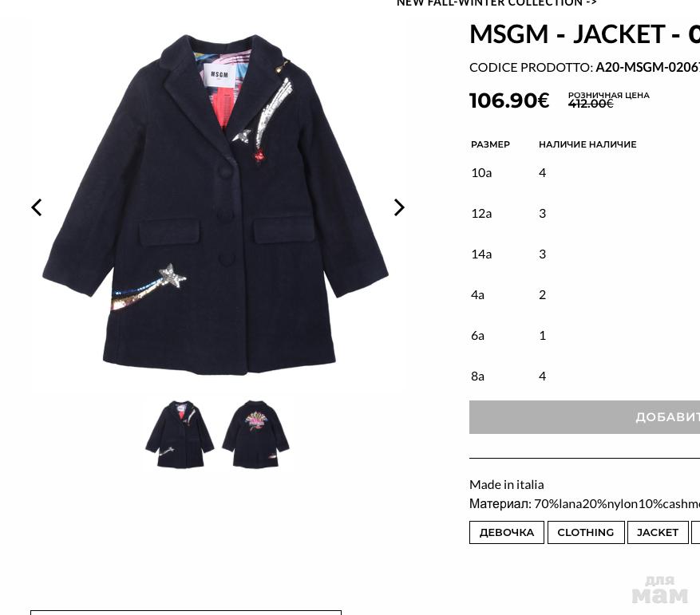Click the next image arrow

[399, 207]
